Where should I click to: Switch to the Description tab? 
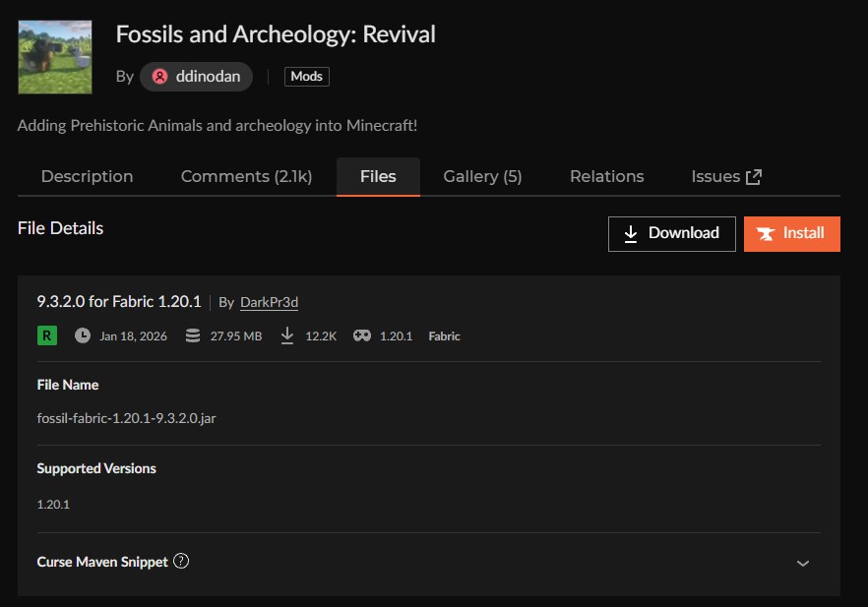[x=87, y=177]
